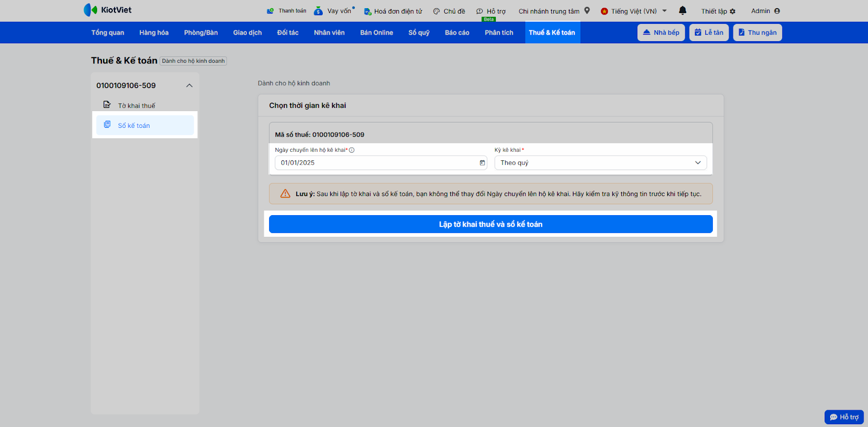Screen dimensions: 868x427
Task: Open the Giao dịch menu
Action: point(247,33)
